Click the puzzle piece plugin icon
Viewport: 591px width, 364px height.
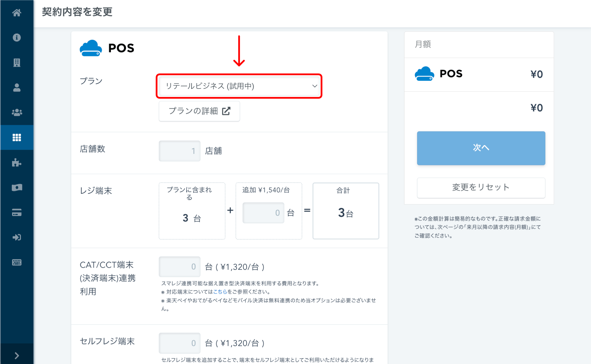[17, 163]
